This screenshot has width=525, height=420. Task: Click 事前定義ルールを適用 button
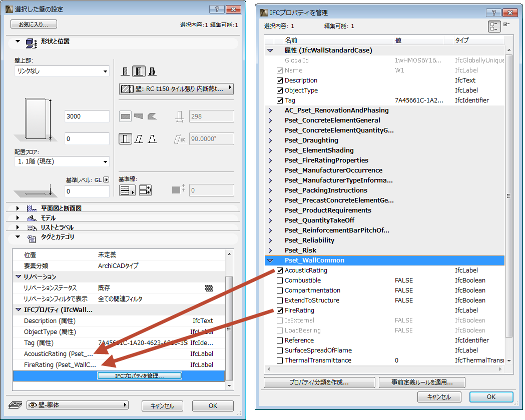pyautogui.click(x=422, y=382)
